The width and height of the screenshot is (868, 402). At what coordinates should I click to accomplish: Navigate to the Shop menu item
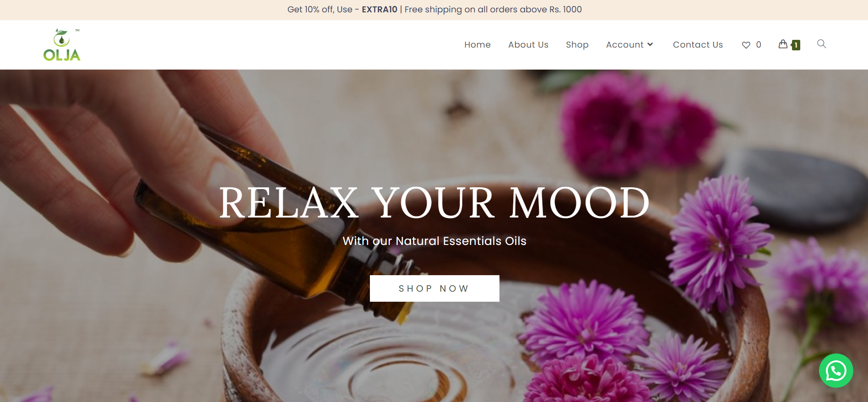point(577,45)
